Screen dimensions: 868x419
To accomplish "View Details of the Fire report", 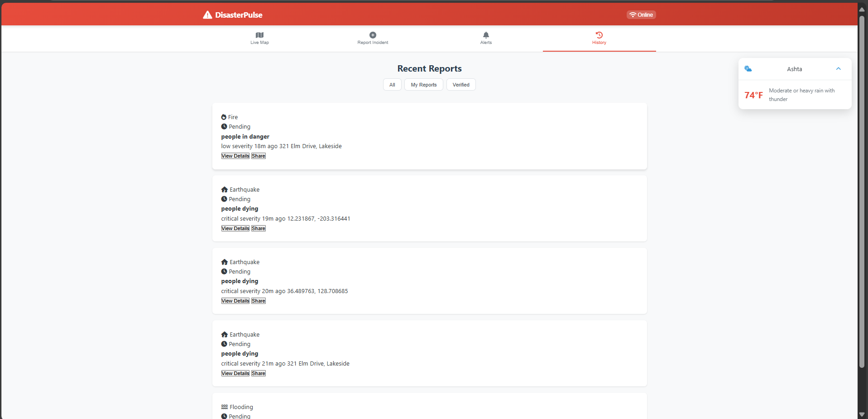I will tap(235, 156).
